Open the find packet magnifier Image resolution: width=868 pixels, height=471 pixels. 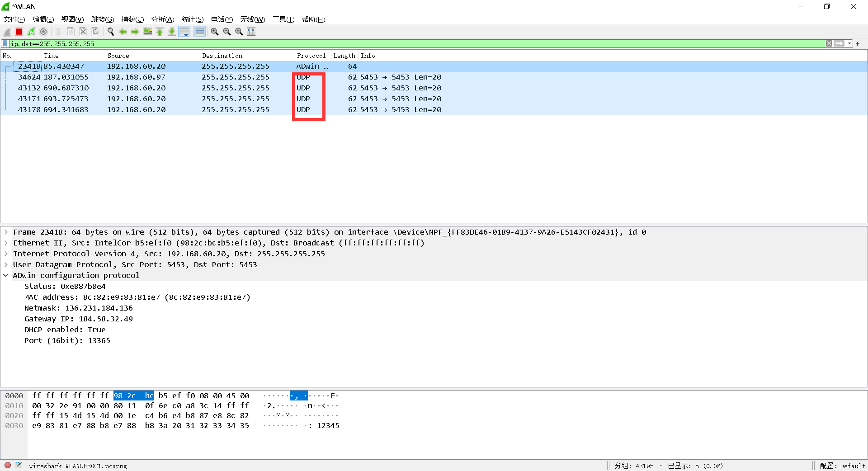111,32
